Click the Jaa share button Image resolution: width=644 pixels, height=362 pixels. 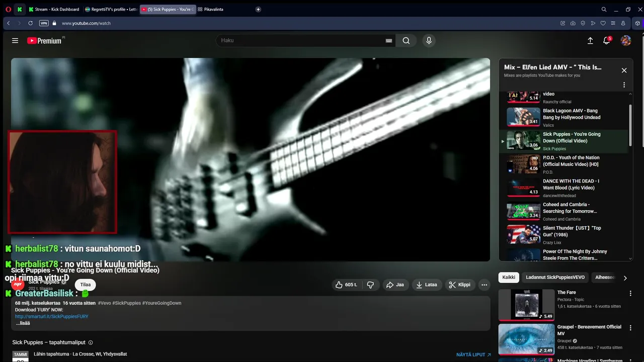[395, 285]
